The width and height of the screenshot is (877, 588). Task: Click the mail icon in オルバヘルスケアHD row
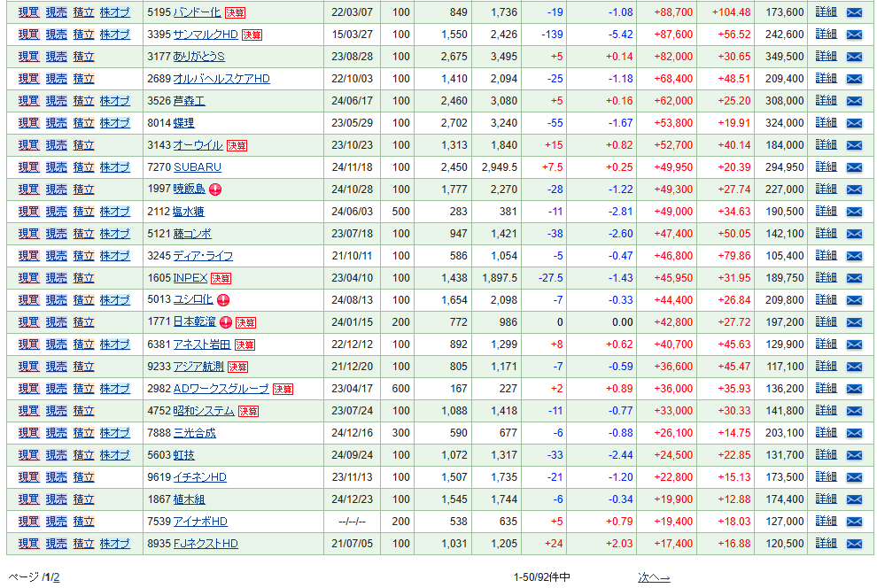click(854, 79)
